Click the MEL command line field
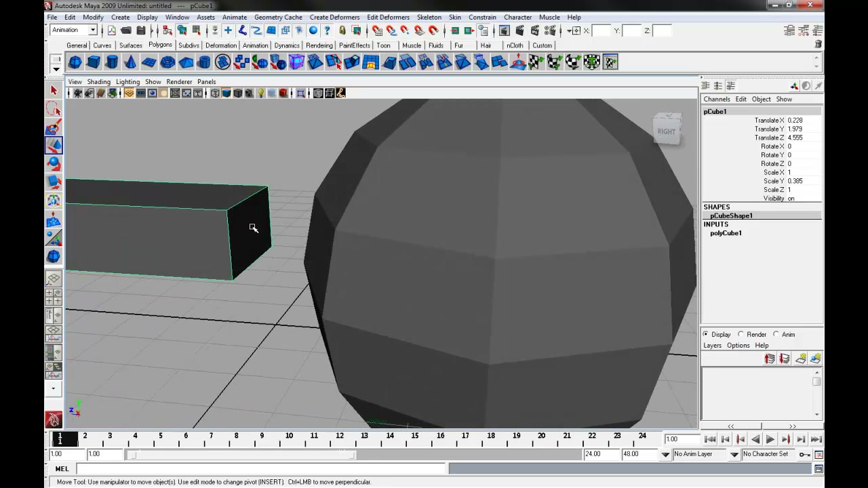Screen dimensions: 868x488 pyautogui.click(x=261, y=469)
